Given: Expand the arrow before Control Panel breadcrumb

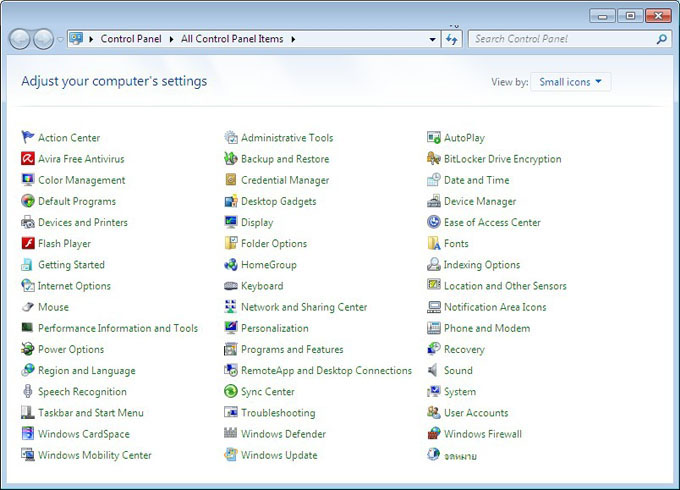Looking at the screenshot, I should tap(91, 39).
